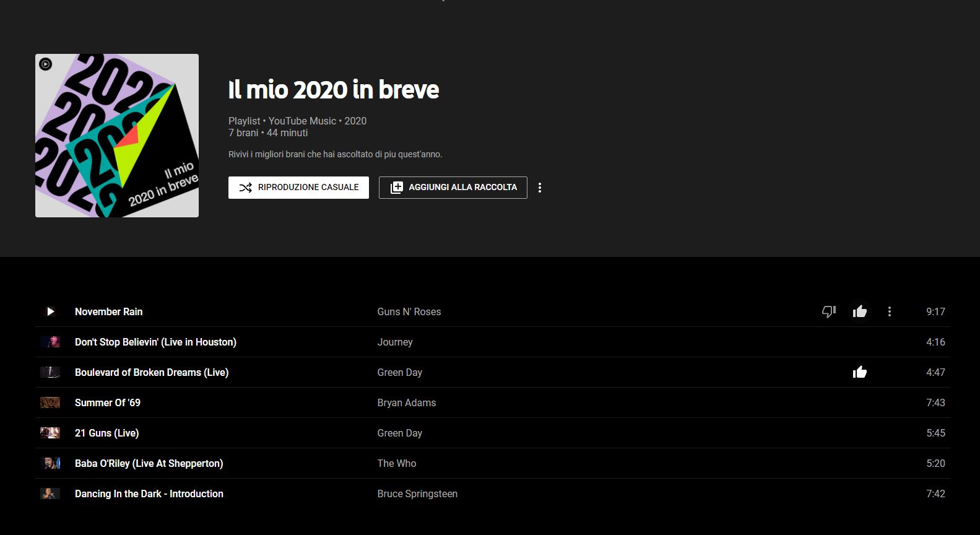Select the November Rain song title
The width and height of the screenshot is (980, 535).
[x=109, y=311]
